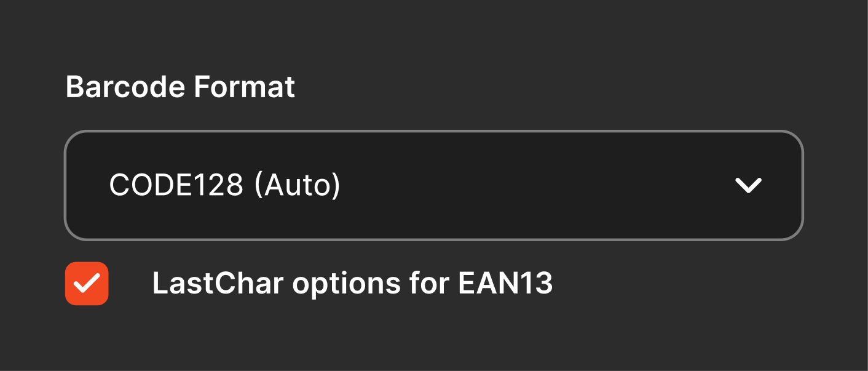
Task: Click the empty middle area of the format dropdown
Action: pos(523,185)
